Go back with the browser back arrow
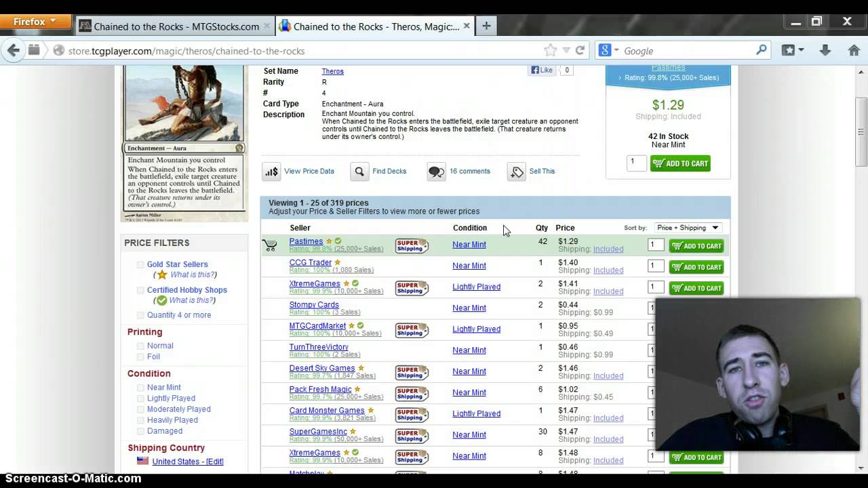This screenshot has width=868, height=488. pos(13,50)
